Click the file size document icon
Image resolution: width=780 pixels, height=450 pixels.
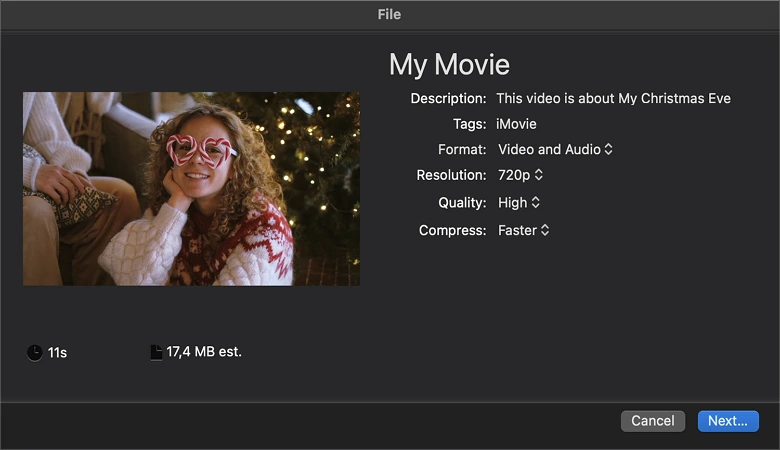[156, 353]
